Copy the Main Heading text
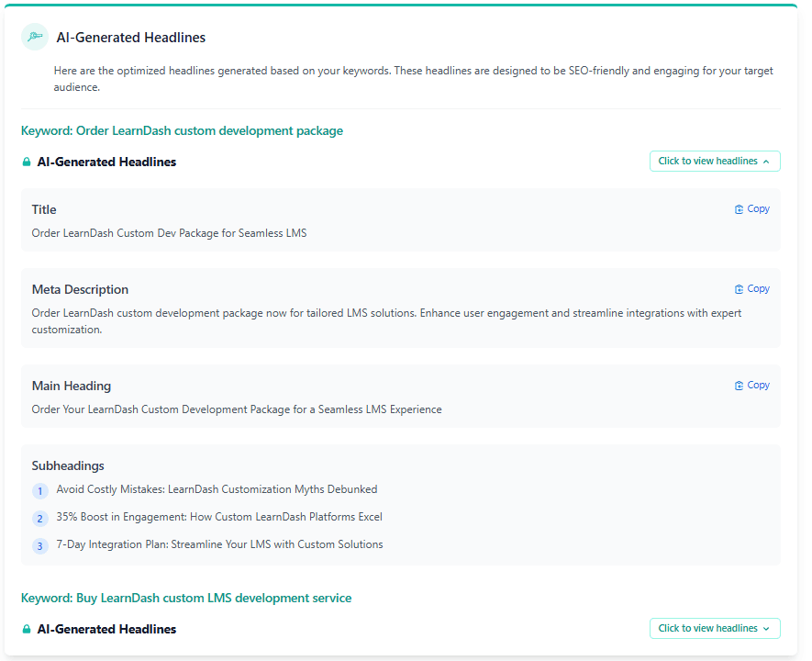This screenshot has height=661, width=812. [752, 385]
